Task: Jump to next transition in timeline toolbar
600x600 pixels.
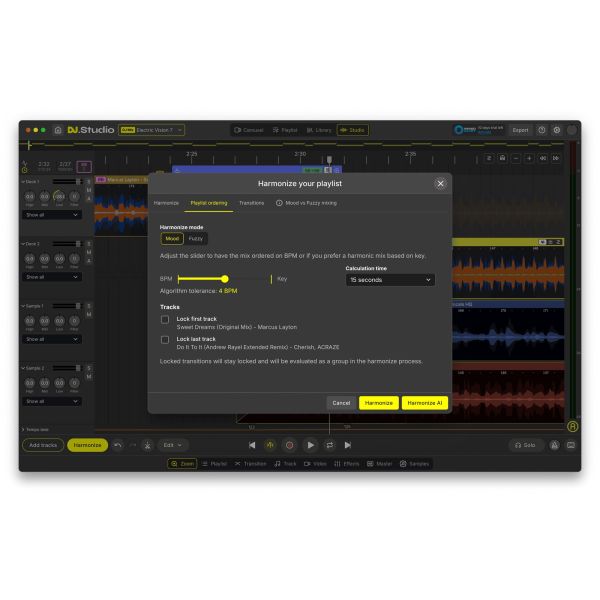Action: point(556,158)
